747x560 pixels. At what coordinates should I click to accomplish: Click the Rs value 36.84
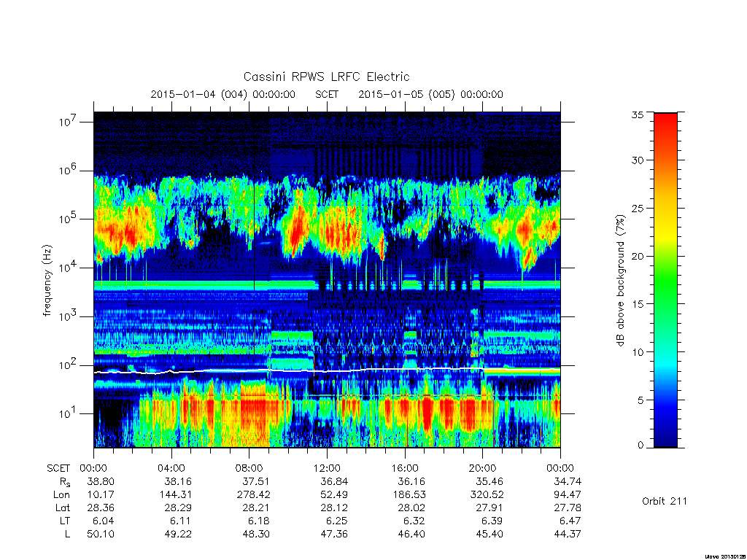(x=334, y=481)
